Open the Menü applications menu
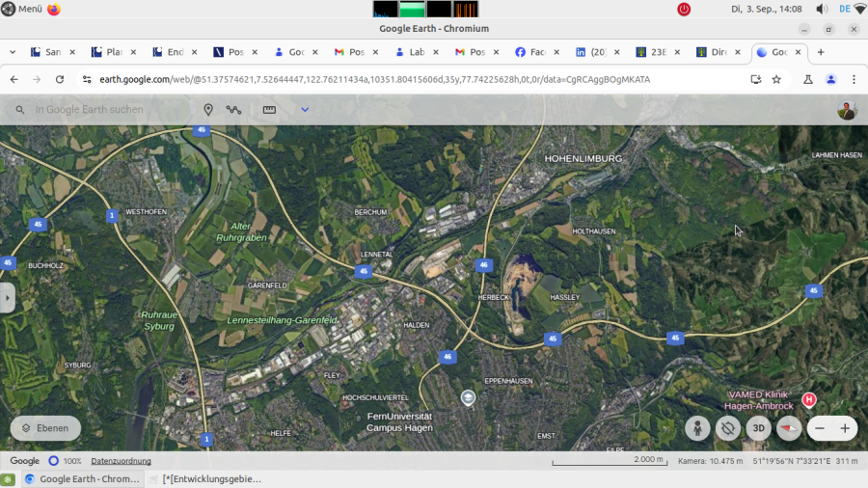The image size is (868, 488). click(x=21, y=9)
